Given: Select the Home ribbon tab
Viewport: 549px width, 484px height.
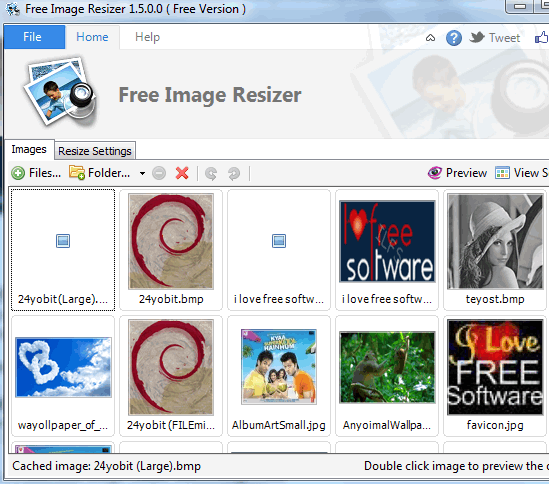Looking at the screenshot, I should [x=92, y=37].
